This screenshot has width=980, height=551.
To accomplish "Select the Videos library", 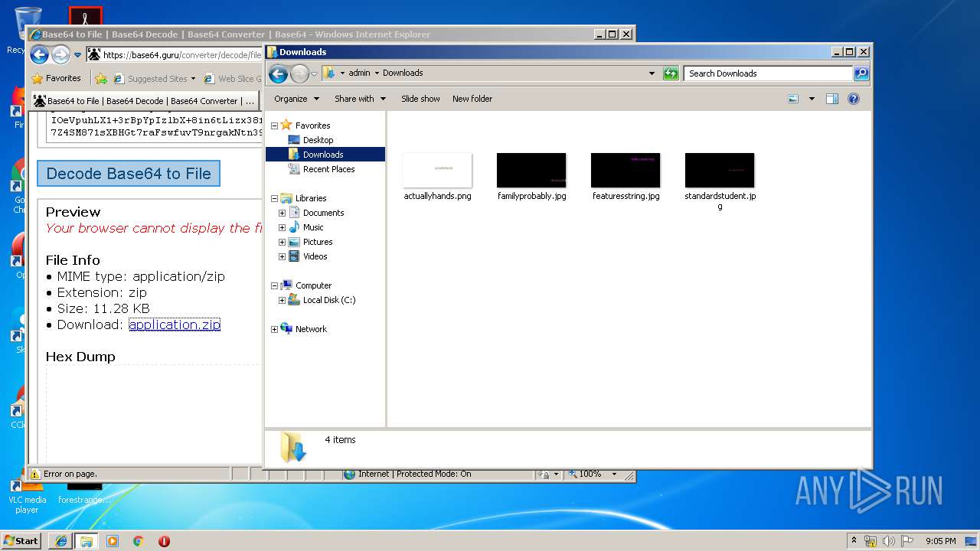I will [x=315, y=256].
